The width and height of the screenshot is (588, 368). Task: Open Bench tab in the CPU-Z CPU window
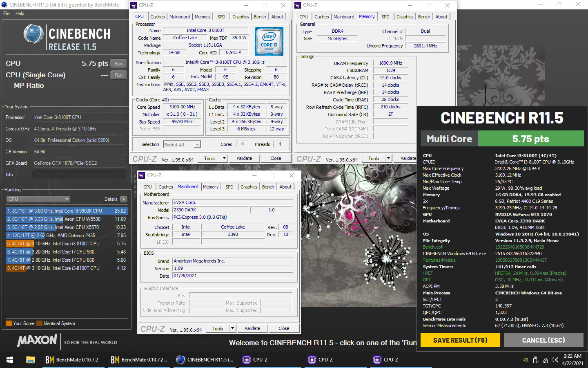260,17
